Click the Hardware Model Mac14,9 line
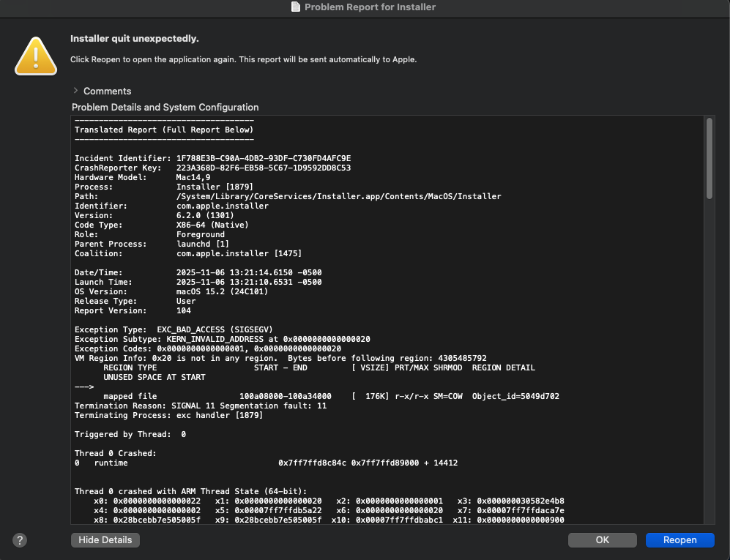Image resolution: width=730 pixels, height=560 pixels. [x=143, y=177]
